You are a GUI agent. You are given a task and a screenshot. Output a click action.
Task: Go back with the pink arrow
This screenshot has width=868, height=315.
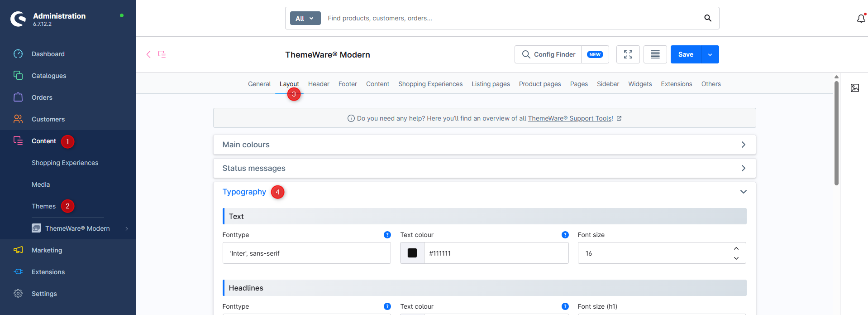pyautogui.click(x=148, y=54)
